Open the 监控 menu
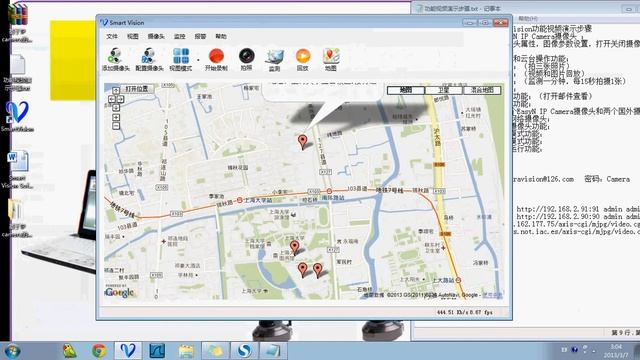Viewport: 640px width, 360px height. 180,36
